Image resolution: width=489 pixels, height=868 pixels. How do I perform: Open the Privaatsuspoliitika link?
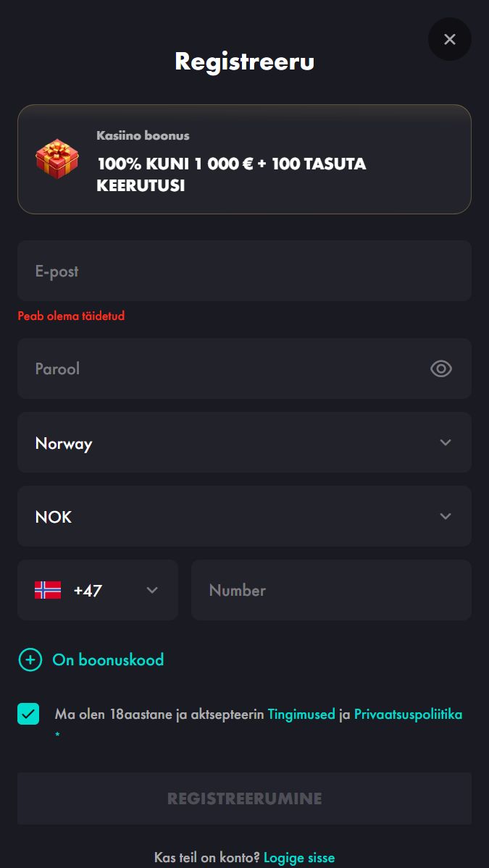(x=408, y=714)
